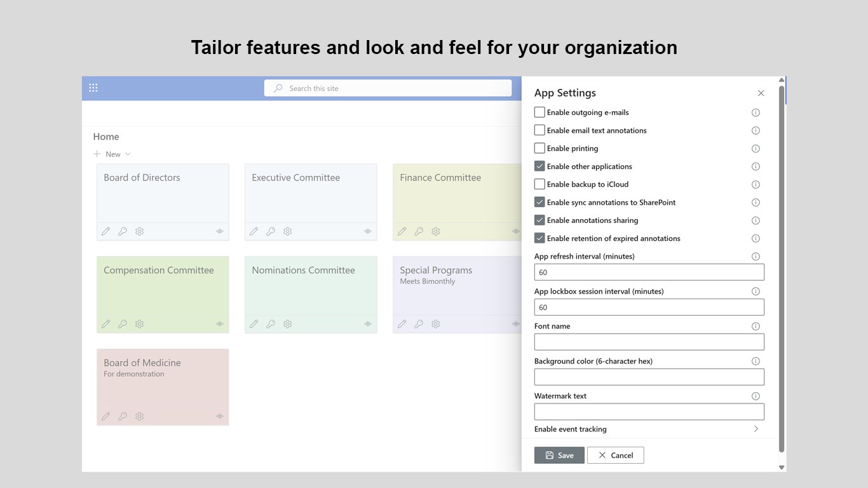
Task: Open the app launcher waffle icon
Action: [x=93, y=88]
